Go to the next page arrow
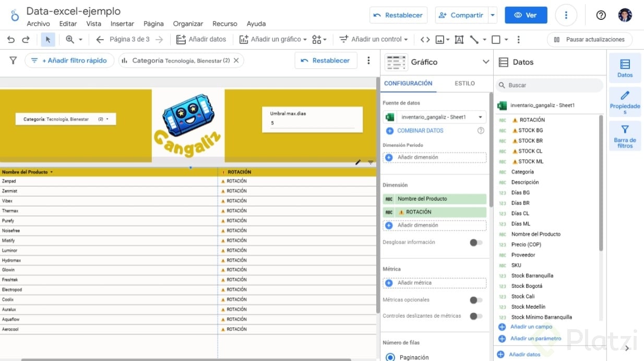The height and width of the screenshot is (361, 644). click(159, 40)
